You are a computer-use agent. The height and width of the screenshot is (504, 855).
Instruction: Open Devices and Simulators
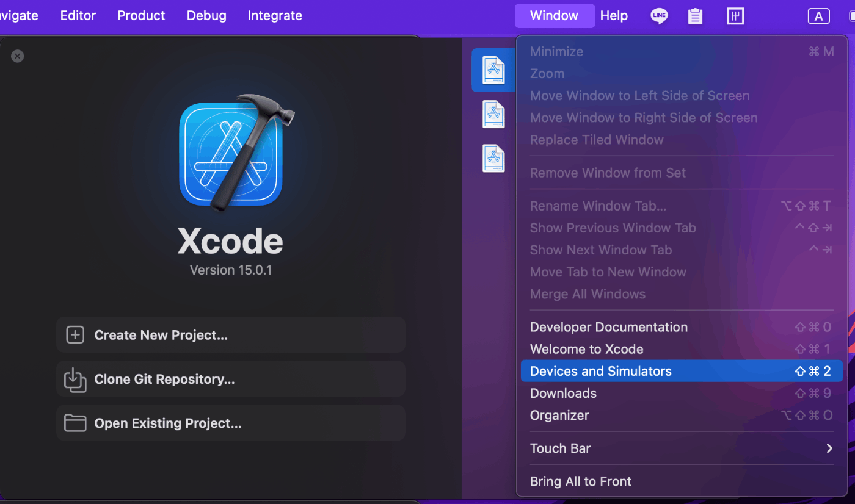click(x=682, y=371)
